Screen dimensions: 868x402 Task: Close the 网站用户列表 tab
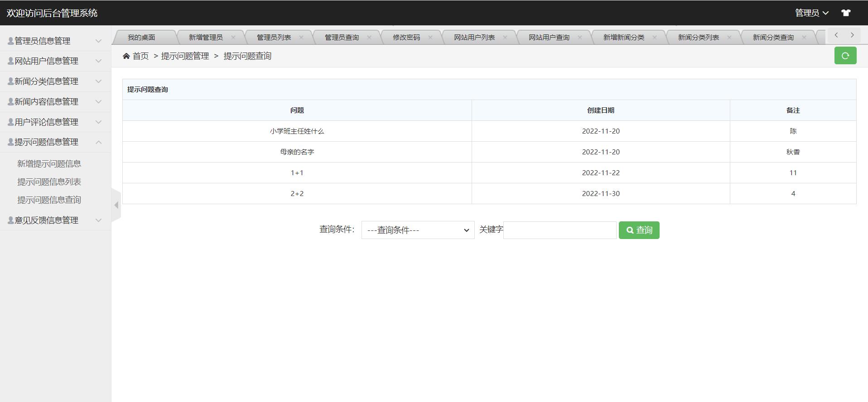[x=505, y=37]
